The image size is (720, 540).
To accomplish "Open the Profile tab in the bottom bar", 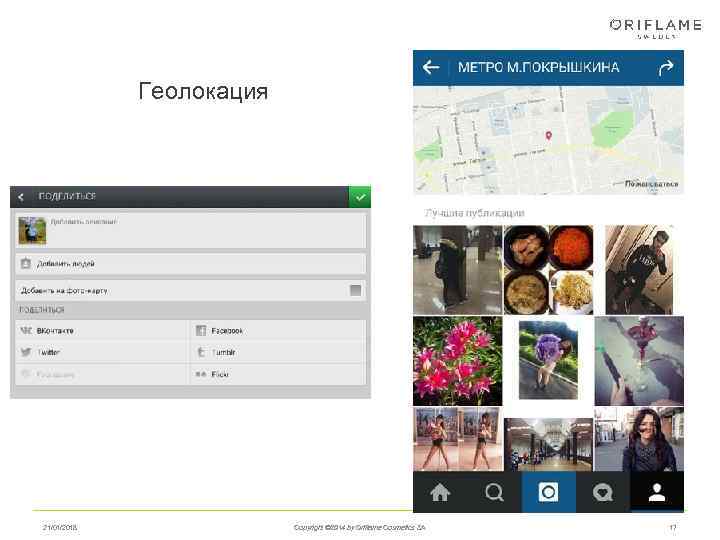I will point(657,492).
